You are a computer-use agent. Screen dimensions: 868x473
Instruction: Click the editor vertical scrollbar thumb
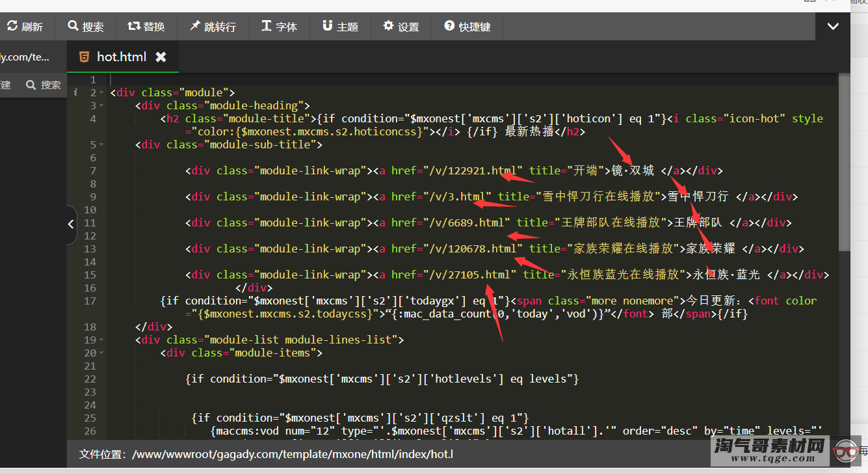pyautogui.click(x=844, y=161)
